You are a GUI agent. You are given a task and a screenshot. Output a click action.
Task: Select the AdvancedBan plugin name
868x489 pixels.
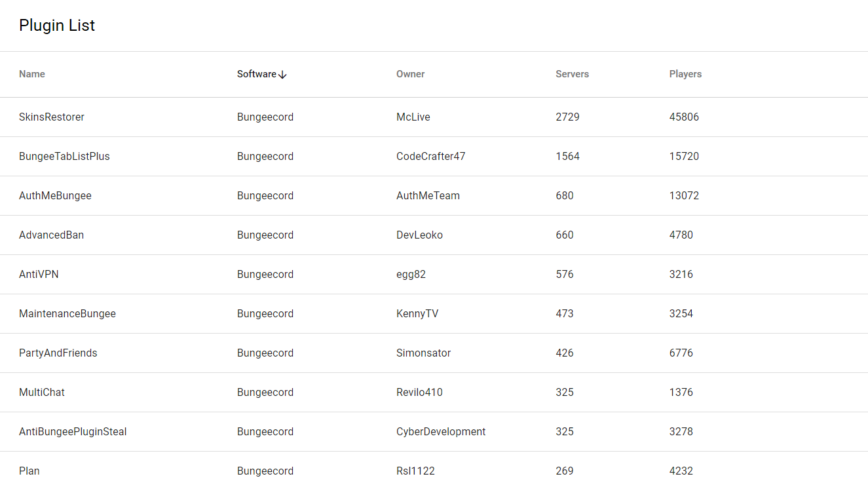(51, 235)
